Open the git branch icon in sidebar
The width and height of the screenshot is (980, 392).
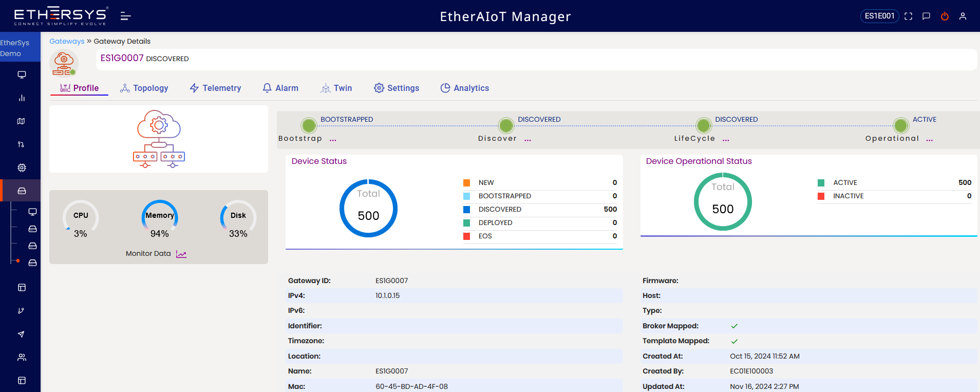point(22,311)
